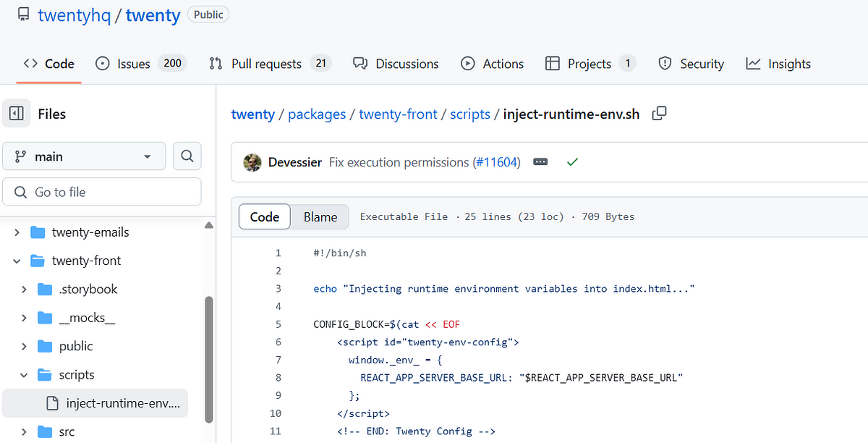Open the packages breadcrumb link
This screenshot has height=443, width=868.
pyautogui.click(x=317, y=114)
